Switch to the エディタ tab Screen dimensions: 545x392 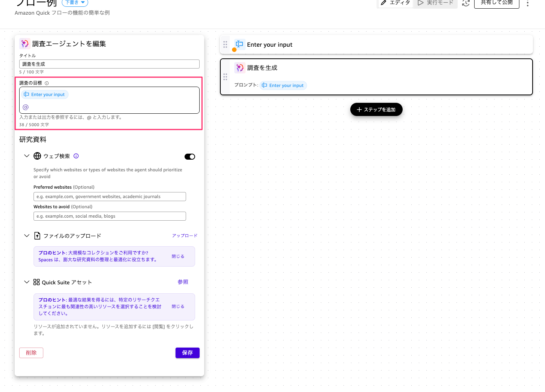395,3
